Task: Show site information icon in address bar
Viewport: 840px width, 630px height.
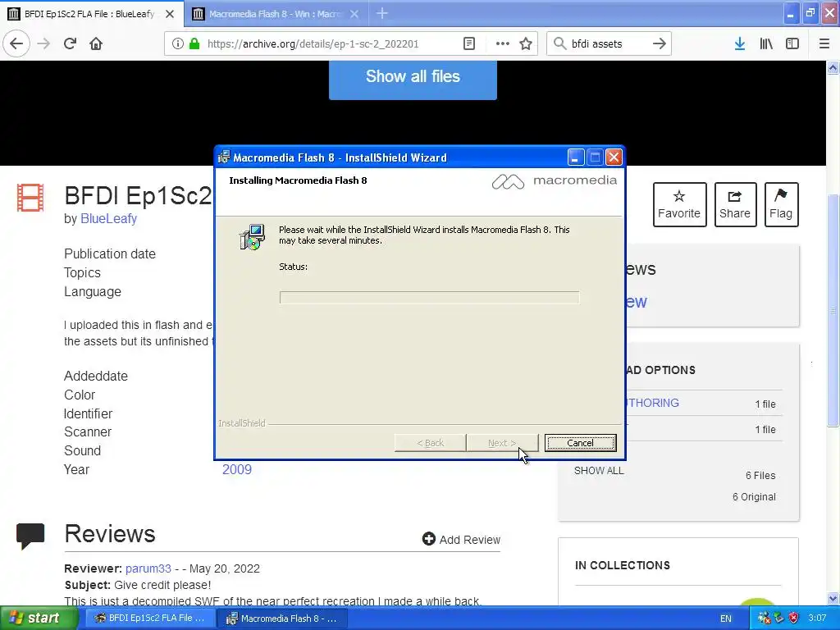Action: (x=177, y=43)
